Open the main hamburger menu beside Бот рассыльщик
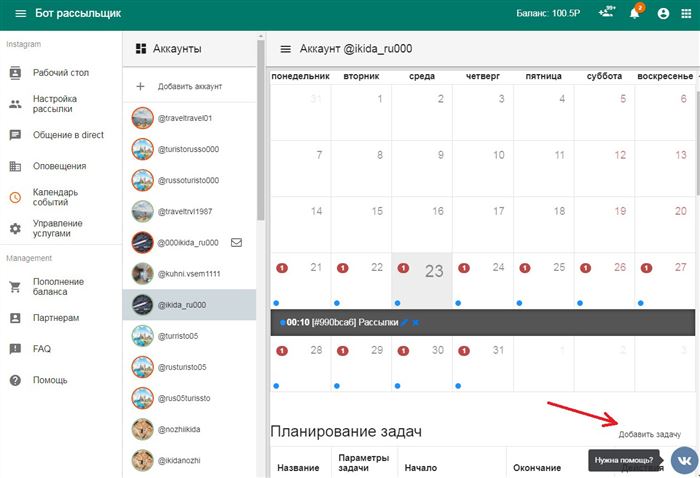Image resolution: width=700 pixels, height=478 pixels. (21, 13)
